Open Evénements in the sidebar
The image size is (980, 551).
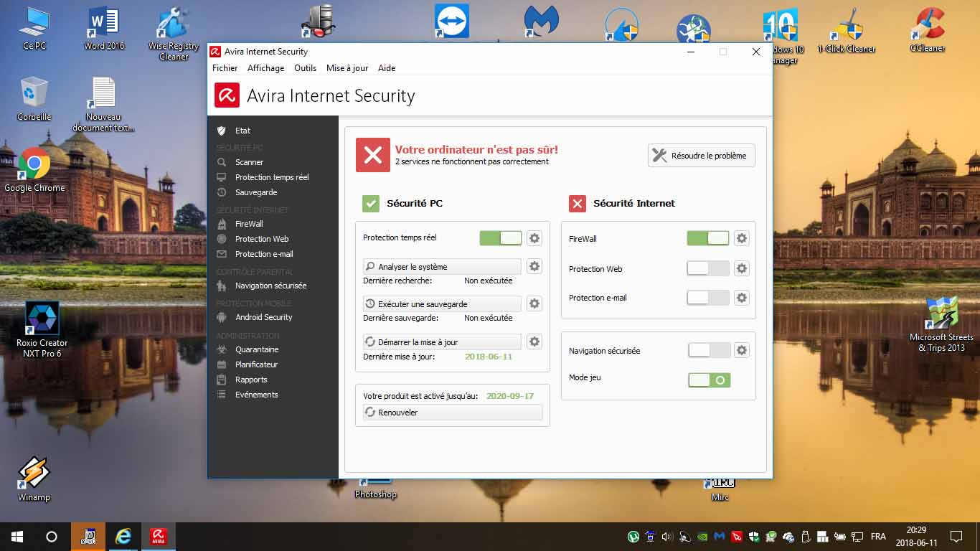[x=257, y=395]
